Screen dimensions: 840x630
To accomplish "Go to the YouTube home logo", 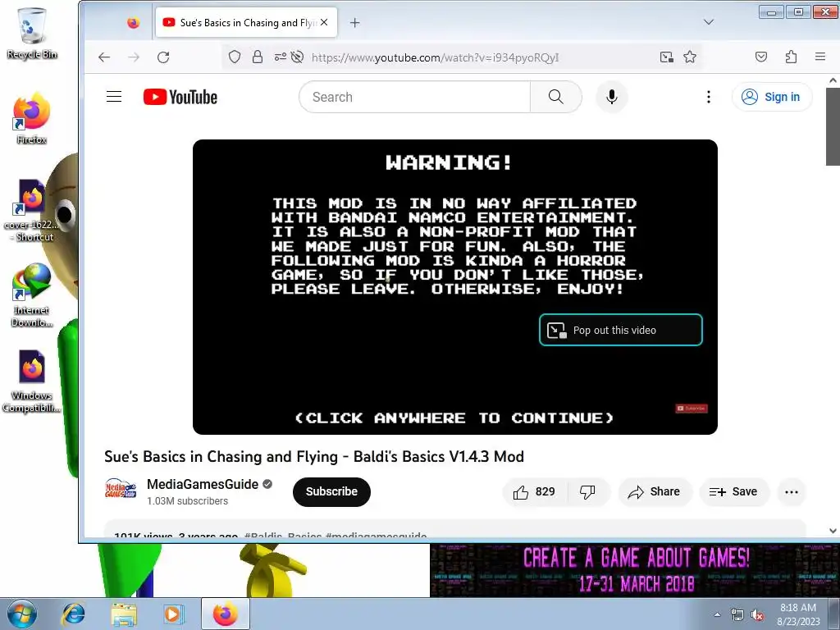I will click(x=180, y=97).
